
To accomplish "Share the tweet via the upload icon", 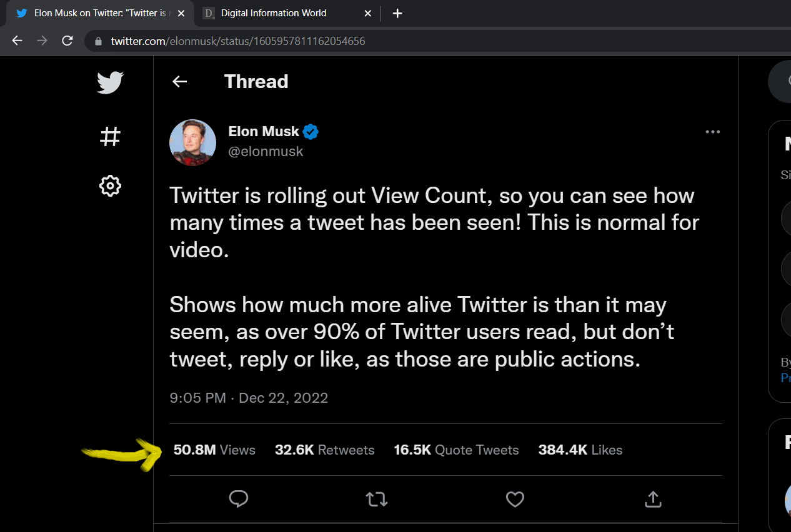I will pos(653,499).
